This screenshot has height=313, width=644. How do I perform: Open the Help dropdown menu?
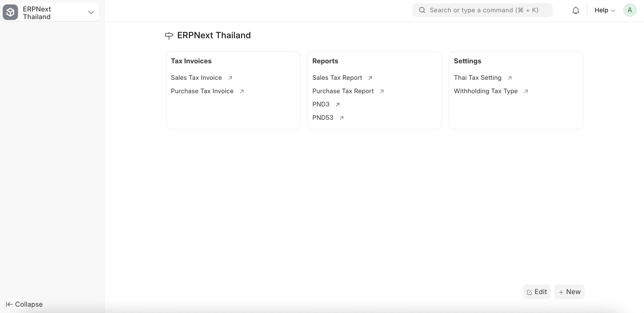coord(604,10)
